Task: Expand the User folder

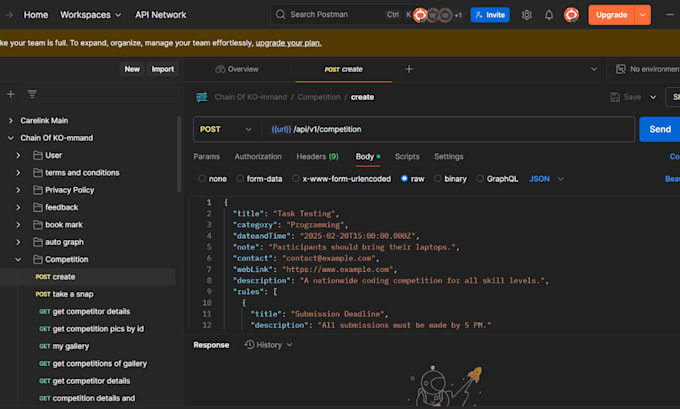Action: coord(18,155)
